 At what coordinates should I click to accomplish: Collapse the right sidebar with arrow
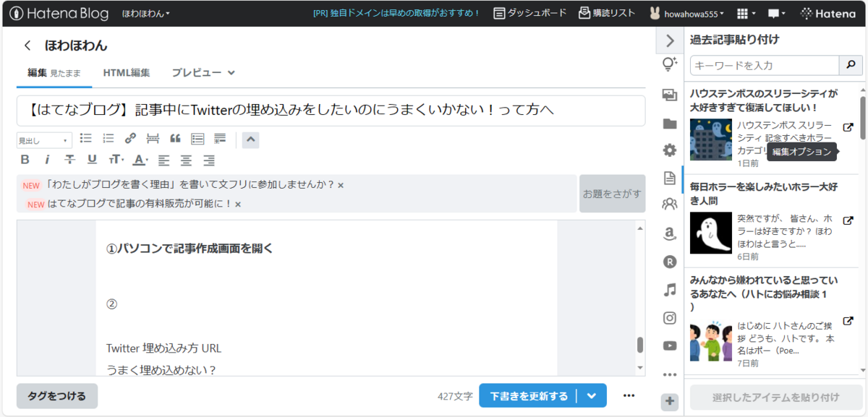pos(670,41)
